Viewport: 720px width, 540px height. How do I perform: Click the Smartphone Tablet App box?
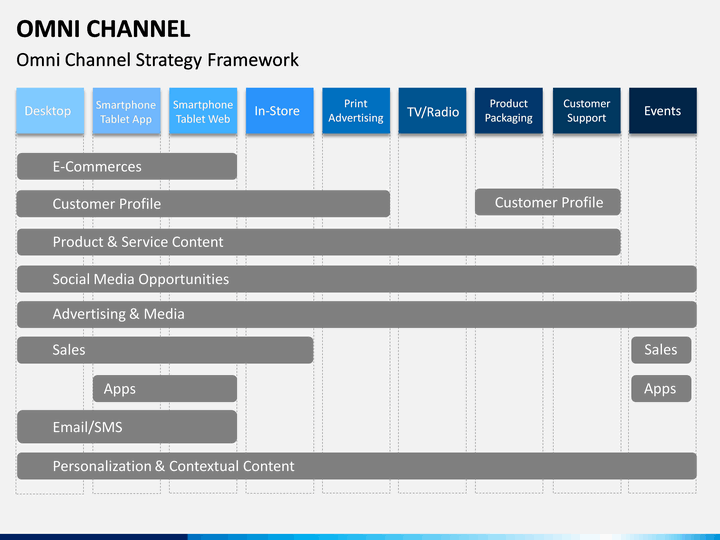pos(126,111)
